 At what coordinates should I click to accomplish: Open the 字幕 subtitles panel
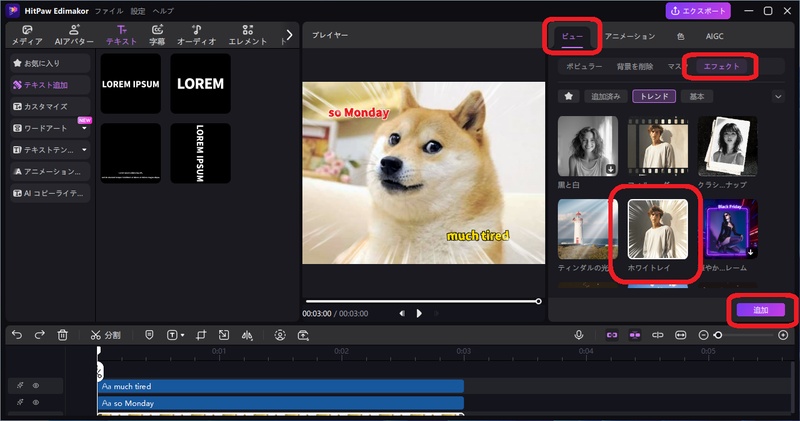click(x=157, y=35)
